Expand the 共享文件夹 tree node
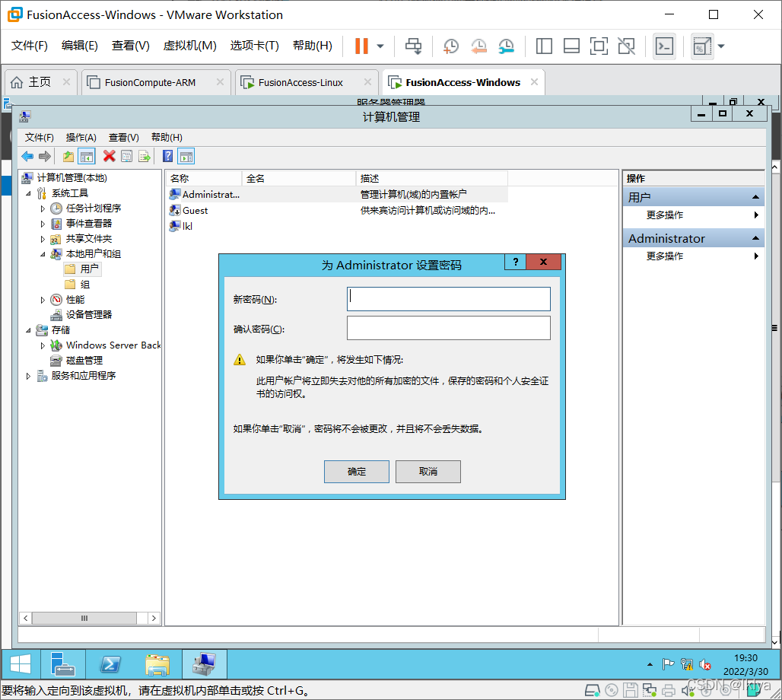 click(x=43, y=239)
